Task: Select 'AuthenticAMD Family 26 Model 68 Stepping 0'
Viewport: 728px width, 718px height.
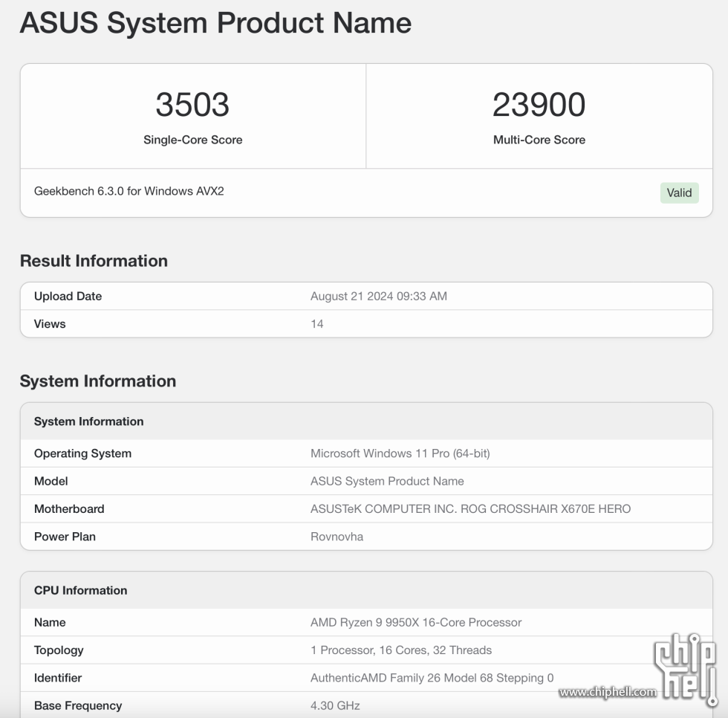Action: [432, 678]
